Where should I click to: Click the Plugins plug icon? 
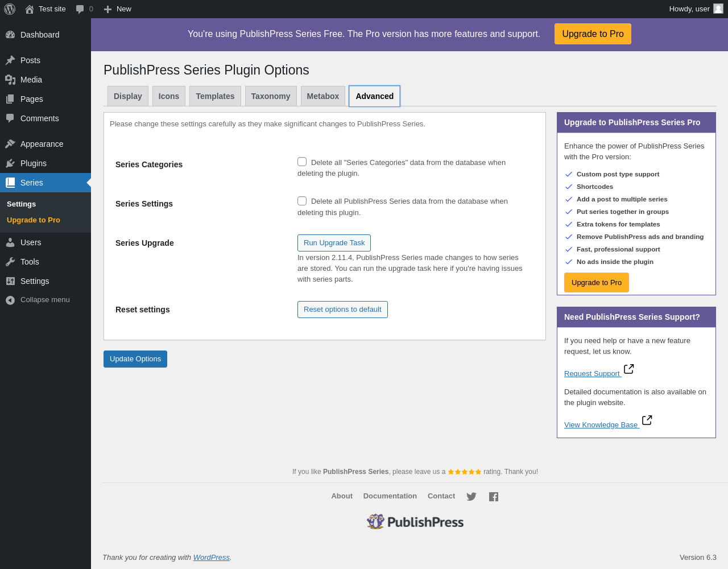click(x=10, y=163)
